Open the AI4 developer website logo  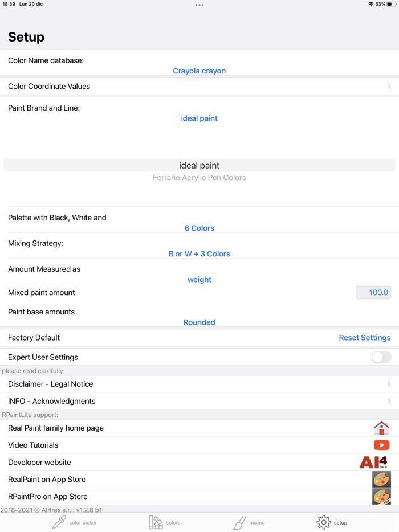(x=374, y=462)
